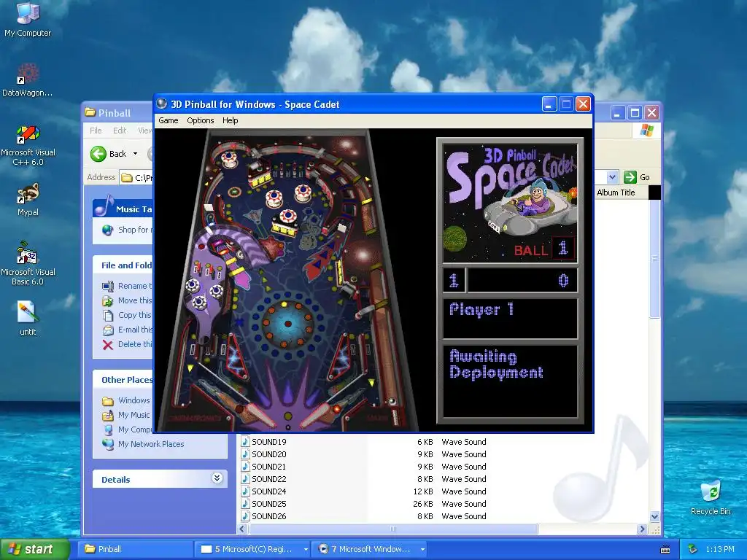Click Delete this file task link
Screen dimensions: 747x560
click(x=135, y=344)
